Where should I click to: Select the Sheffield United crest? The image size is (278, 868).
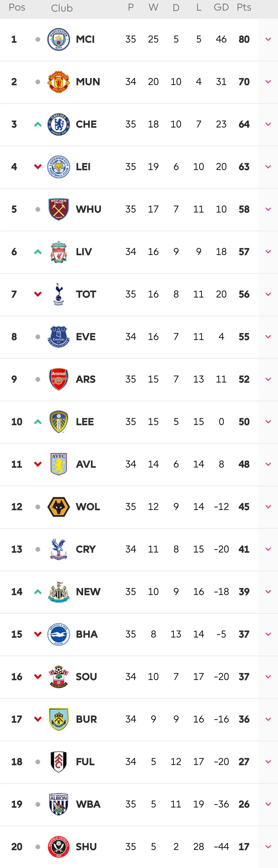[59, 846]
